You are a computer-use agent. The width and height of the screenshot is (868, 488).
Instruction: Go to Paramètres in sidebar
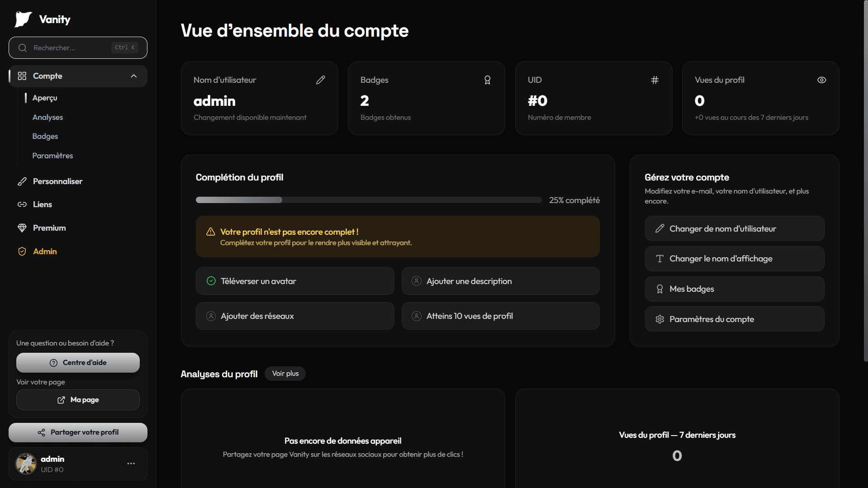(52, 156)
